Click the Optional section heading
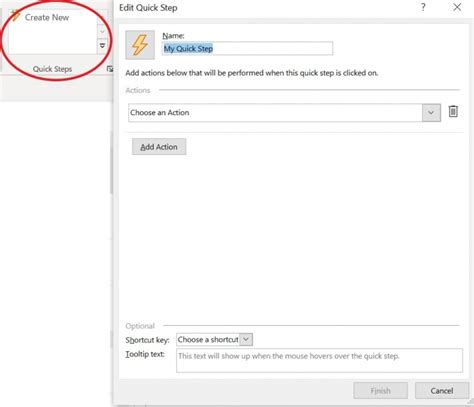This screenshot has height=407, width=474. (x=140, y=326)
